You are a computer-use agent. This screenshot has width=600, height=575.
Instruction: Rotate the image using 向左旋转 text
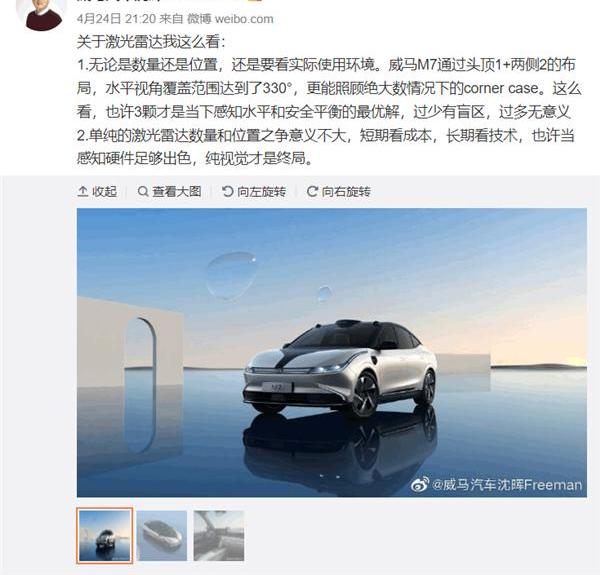261,191
